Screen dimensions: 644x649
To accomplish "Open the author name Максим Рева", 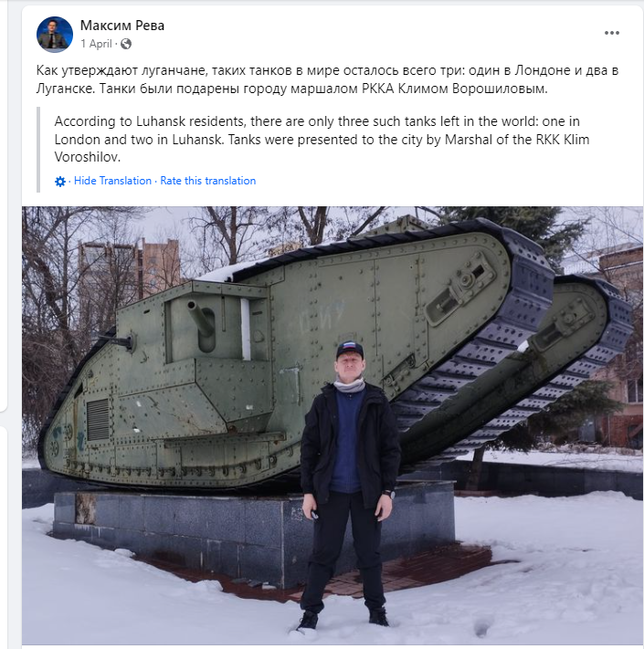I will pyautogui.click(x=122, y=26).
